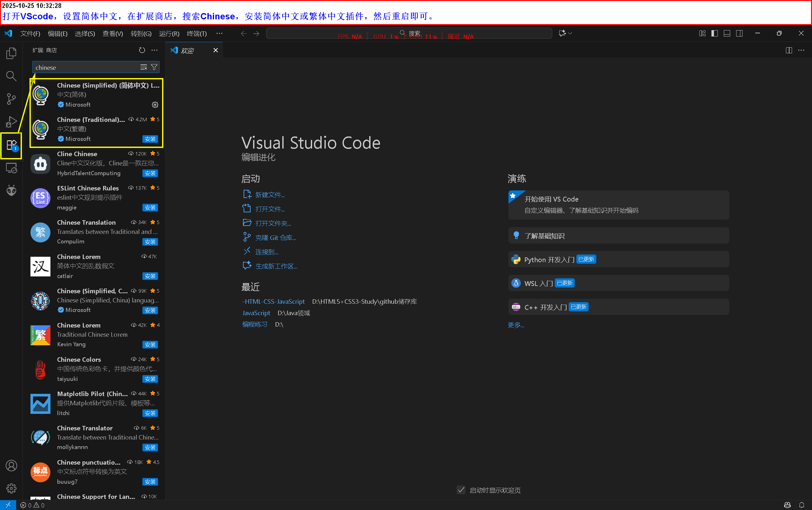Open the 终端(T) menu
This screenshot has height=510, width=812.
pos(197,33)
